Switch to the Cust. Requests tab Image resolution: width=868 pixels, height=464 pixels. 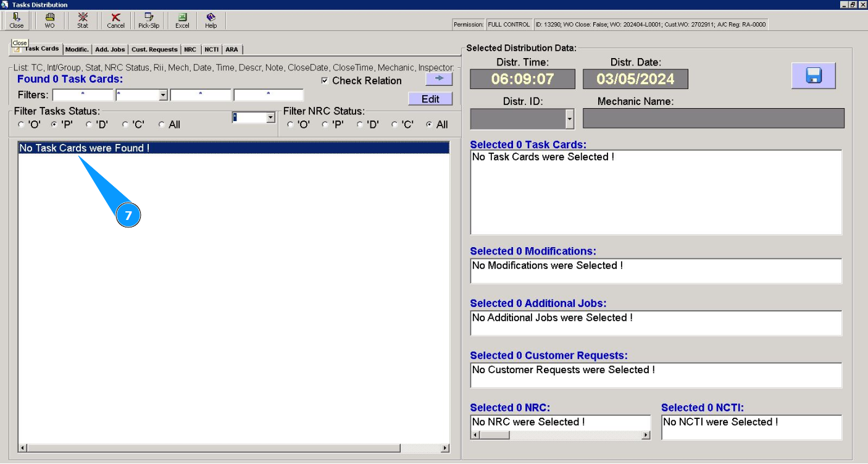pyautogui.click(x=154, y=49)
